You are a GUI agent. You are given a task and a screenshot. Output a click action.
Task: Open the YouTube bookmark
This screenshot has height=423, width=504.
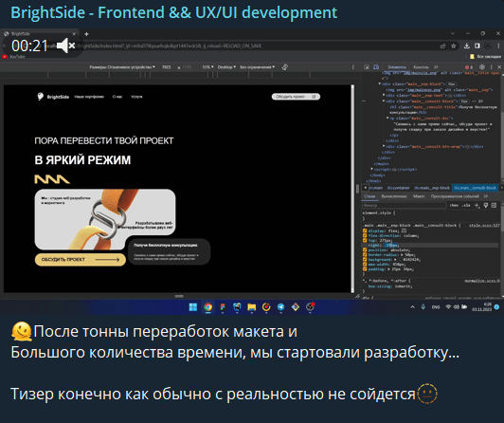tap(13, 57)
